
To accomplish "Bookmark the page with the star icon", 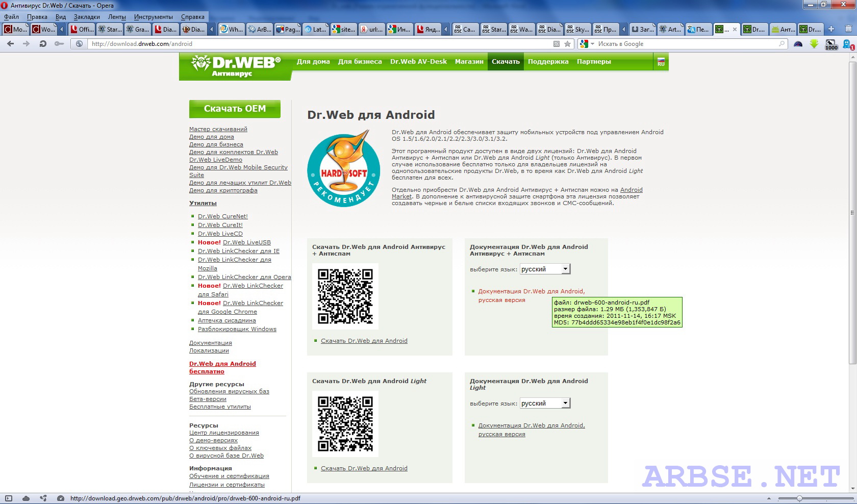I will (x=567, y=44).
